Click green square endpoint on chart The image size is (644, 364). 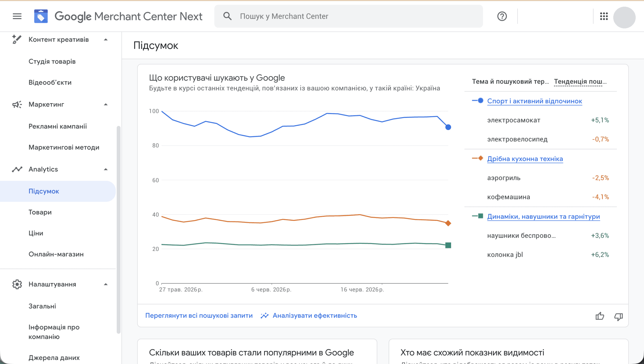pyautogui.click(x=448, y=245)
